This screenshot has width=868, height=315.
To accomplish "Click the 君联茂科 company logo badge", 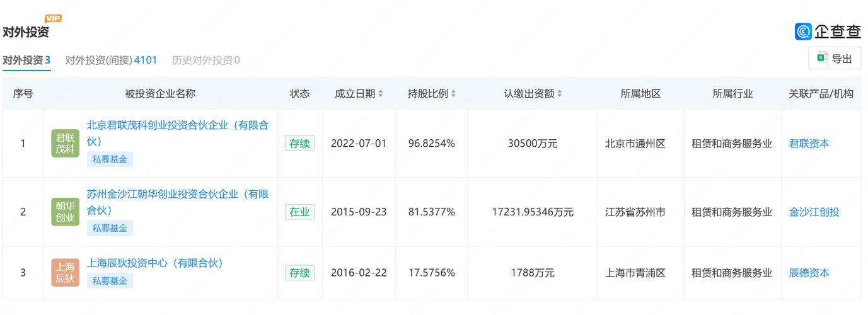I will point(66,143).
